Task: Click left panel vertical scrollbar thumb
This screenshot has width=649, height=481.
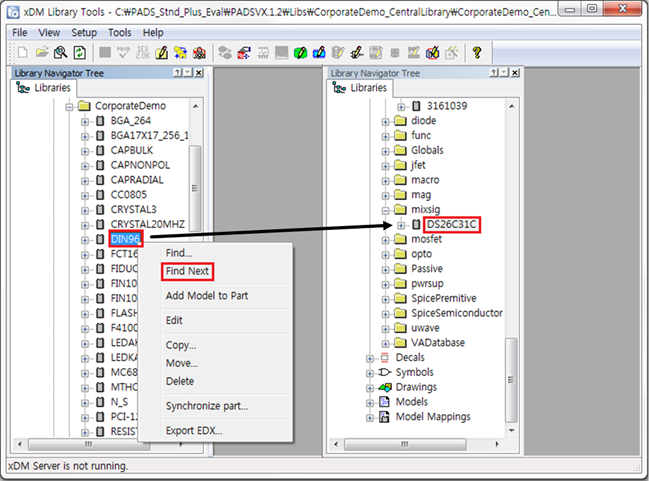Action: [195, 188]
